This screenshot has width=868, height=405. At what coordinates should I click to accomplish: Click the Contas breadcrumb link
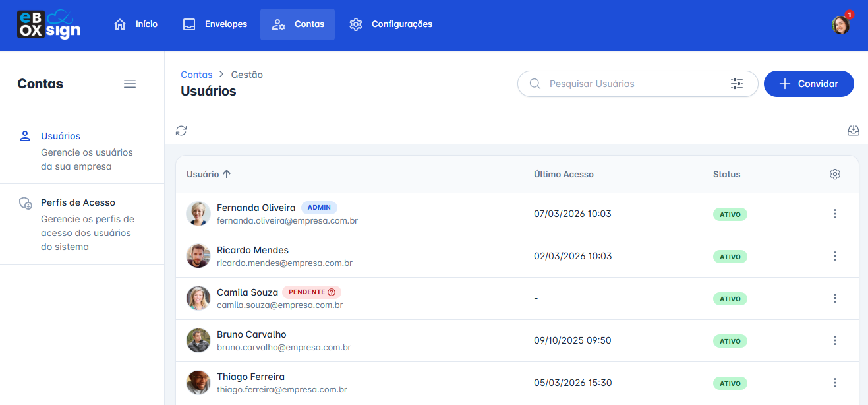(x=196, y=75)
